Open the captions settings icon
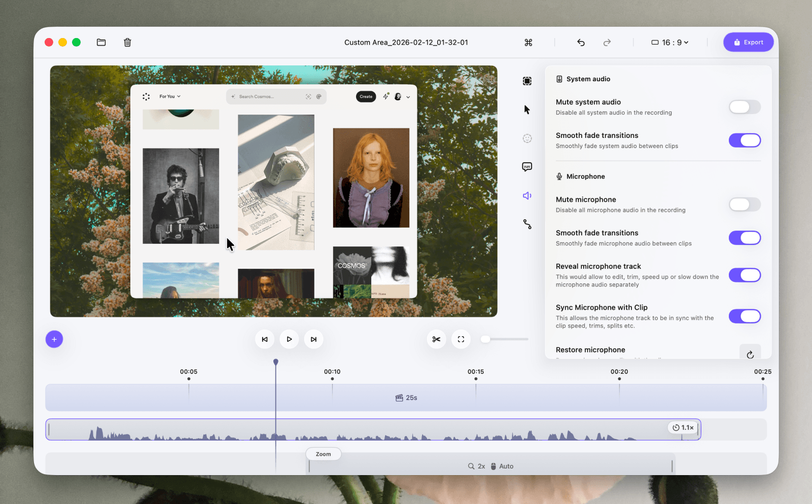 pos(527,167)
